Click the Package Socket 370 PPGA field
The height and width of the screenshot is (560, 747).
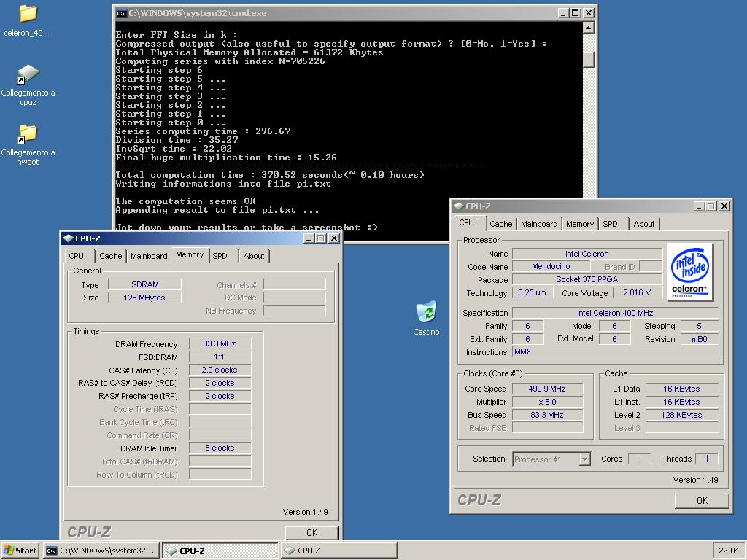point(587,279)
